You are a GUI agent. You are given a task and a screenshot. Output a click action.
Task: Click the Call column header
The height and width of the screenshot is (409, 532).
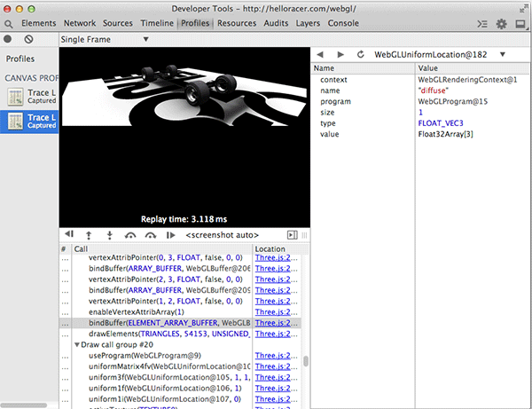(162, 248)
